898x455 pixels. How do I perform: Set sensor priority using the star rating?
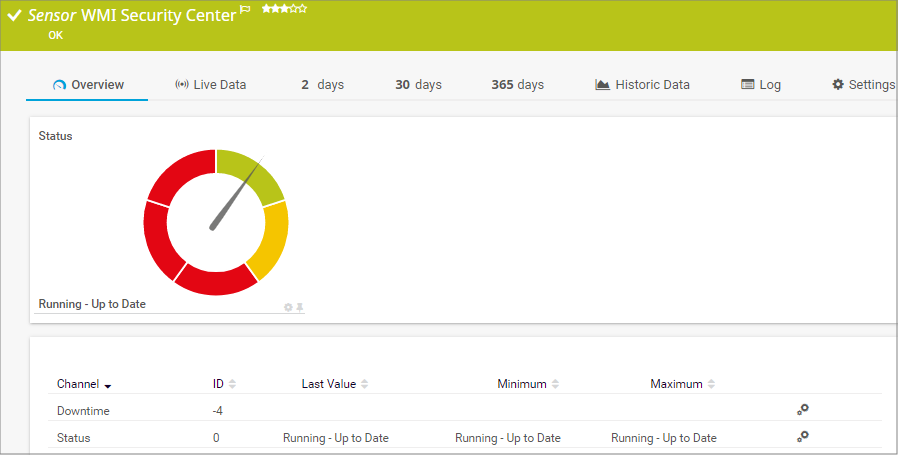[284, 9]
